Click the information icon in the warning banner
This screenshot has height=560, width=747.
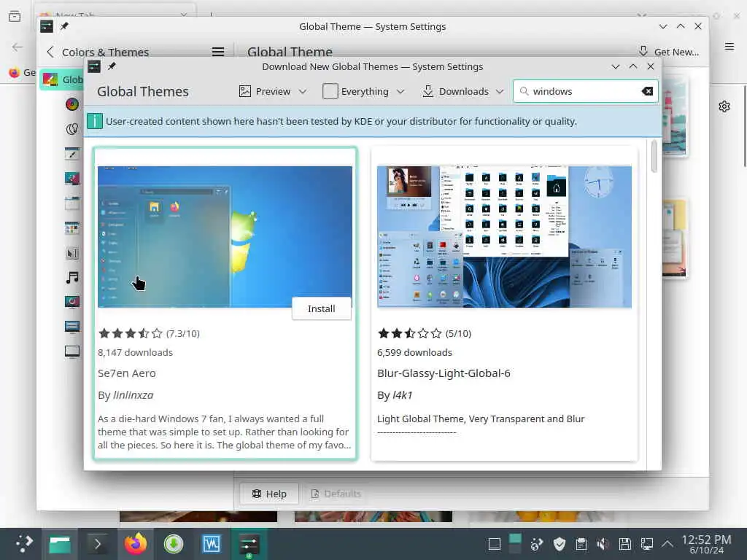tap(94, 122)
